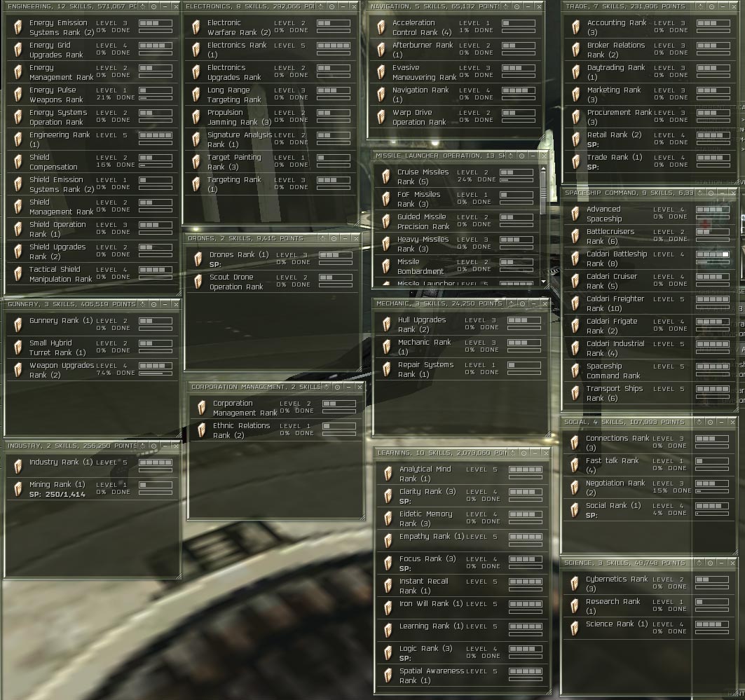Click the Electronic Warfare skill book icon
Viewport: 745px width, 700px height.
click(x=196, y=27)
